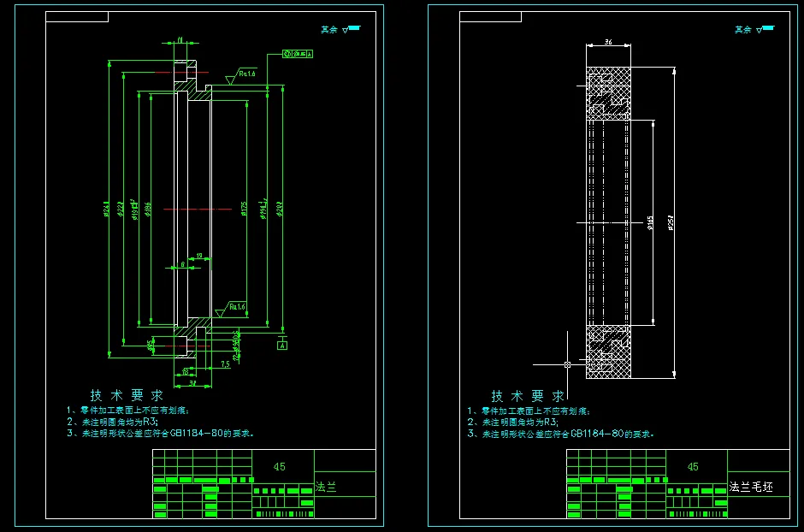Select the "36" width dimension on the blank drawing
The height and width of the screenshot is (532, 804).
[608, 42]
